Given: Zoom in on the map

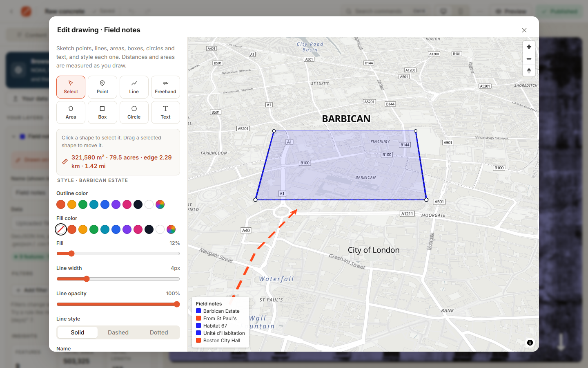Looking at the screenshot, I should tap(529, 47).
